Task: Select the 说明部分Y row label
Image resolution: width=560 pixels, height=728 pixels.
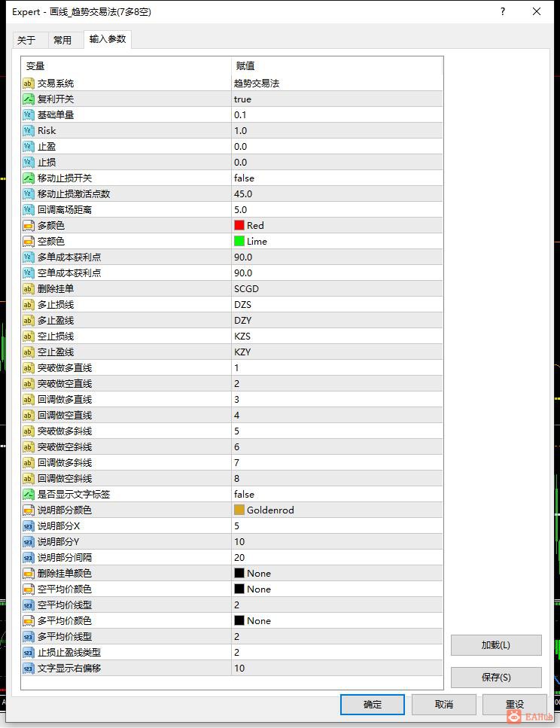Action: (59, 542)
